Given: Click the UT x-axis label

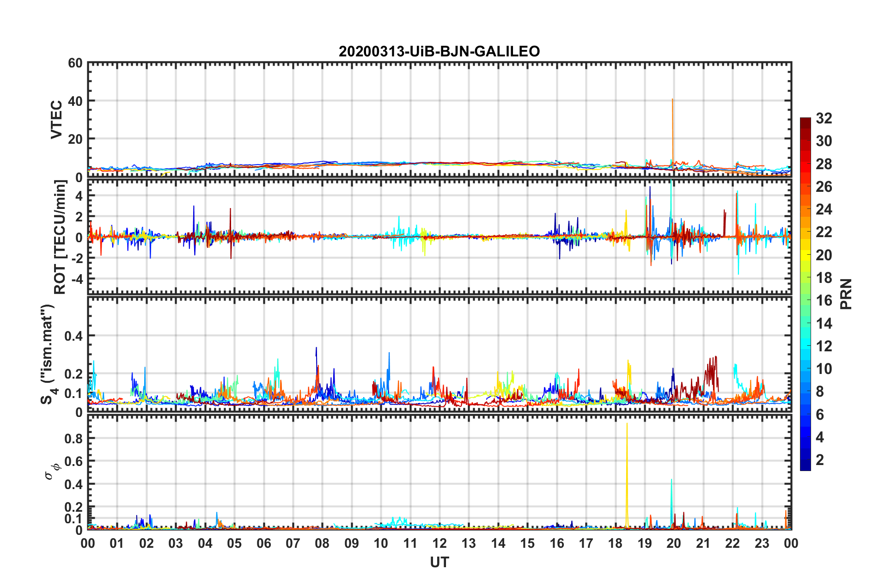Looking at the screenshot, I should [x=439, y=562].
